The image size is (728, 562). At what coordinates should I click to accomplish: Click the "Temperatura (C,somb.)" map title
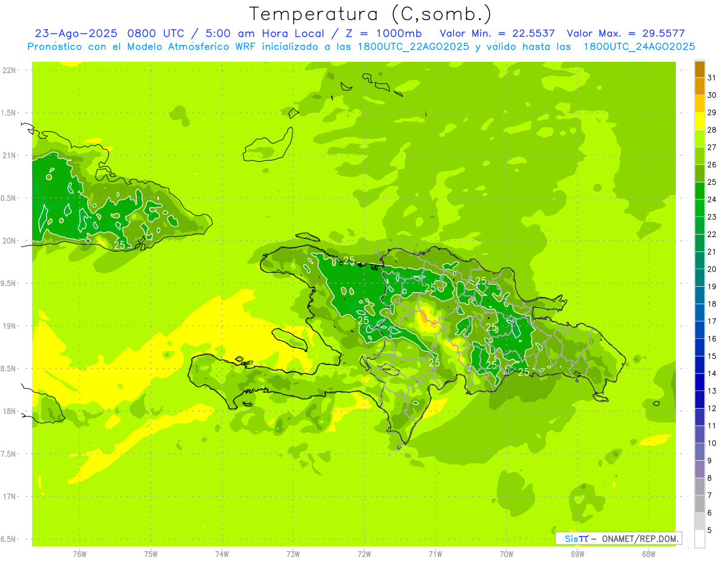[x=370, y=14]
